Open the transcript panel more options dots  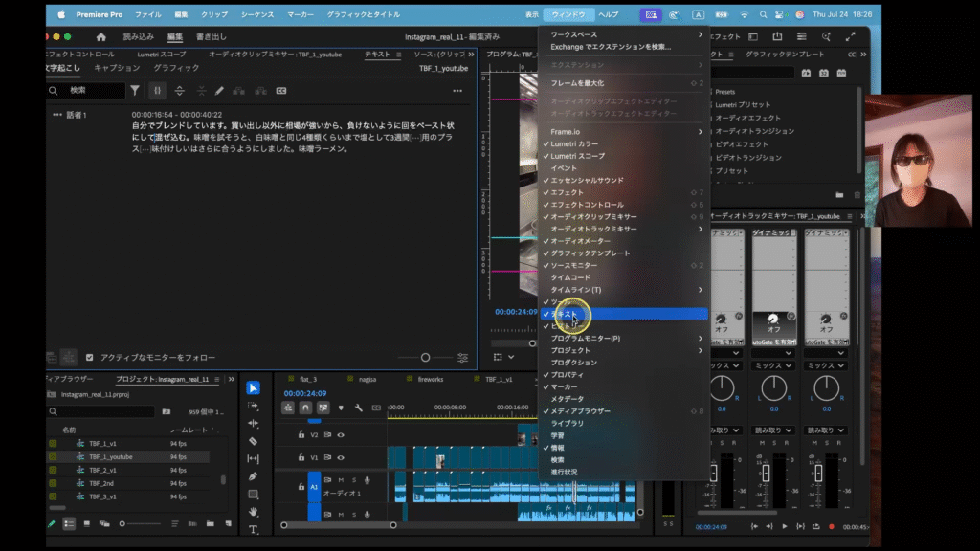pos(457,91)
